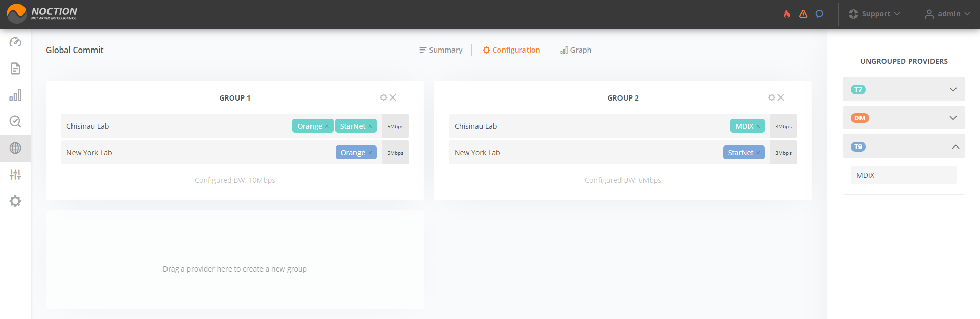
Task: Open the bar chart graphs sidebar icon
Action: pos(15,95)
